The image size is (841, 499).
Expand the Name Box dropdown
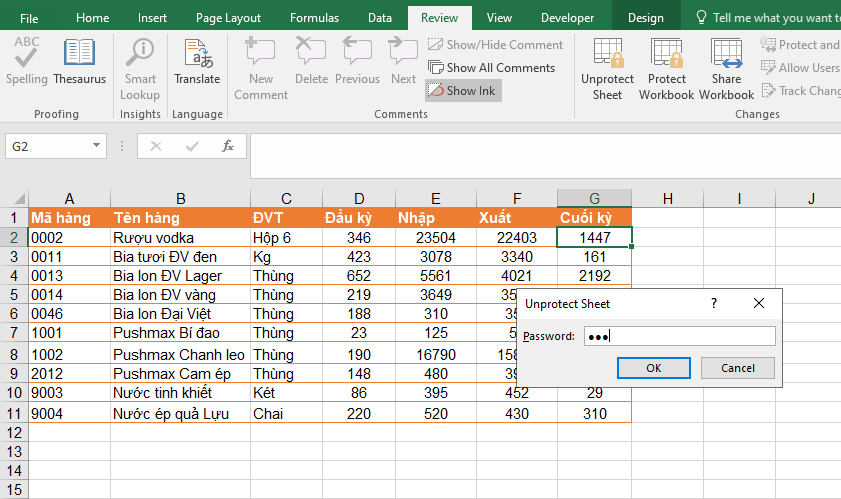pyautogui.click(x=97, y=146)
